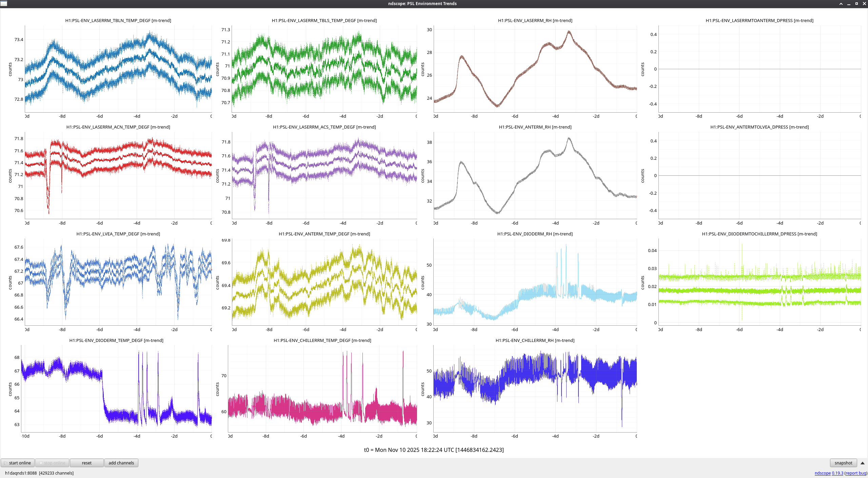868x478 pixels.
Task: Expand the control panel triangle beside snapshot
Action: (862, 463)
